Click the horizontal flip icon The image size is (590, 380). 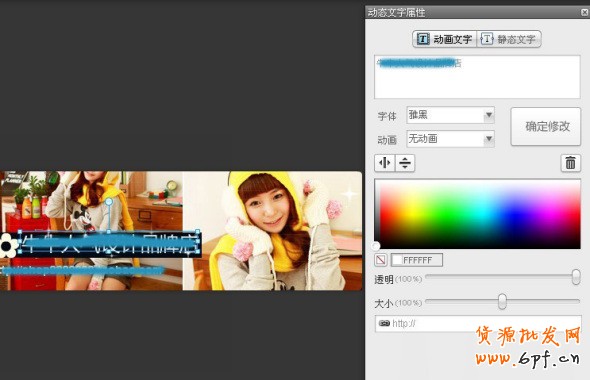(x=385, y=163)
